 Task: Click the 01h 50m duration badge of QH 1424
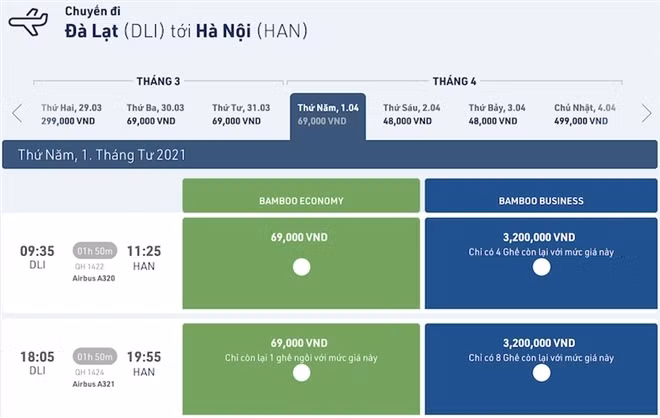point(95,355)
